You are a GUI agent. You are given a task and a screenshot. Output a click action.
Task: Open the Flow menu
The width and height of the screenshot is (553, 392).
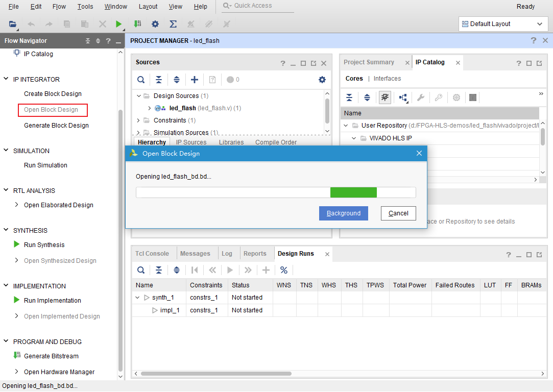click(x=59, y=7)
